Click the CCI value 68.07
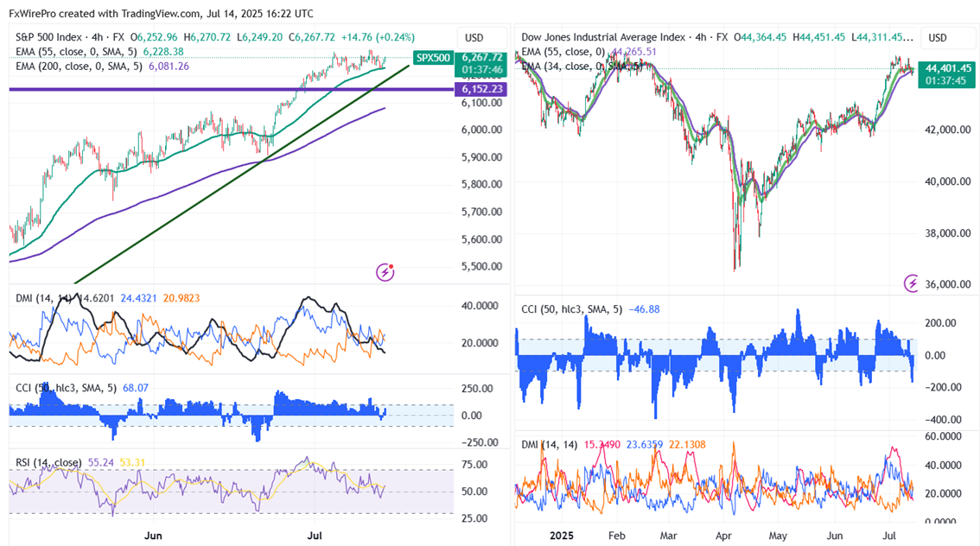Screen dimensions: 980x546 pyautogui.click(x=135, y=388)
